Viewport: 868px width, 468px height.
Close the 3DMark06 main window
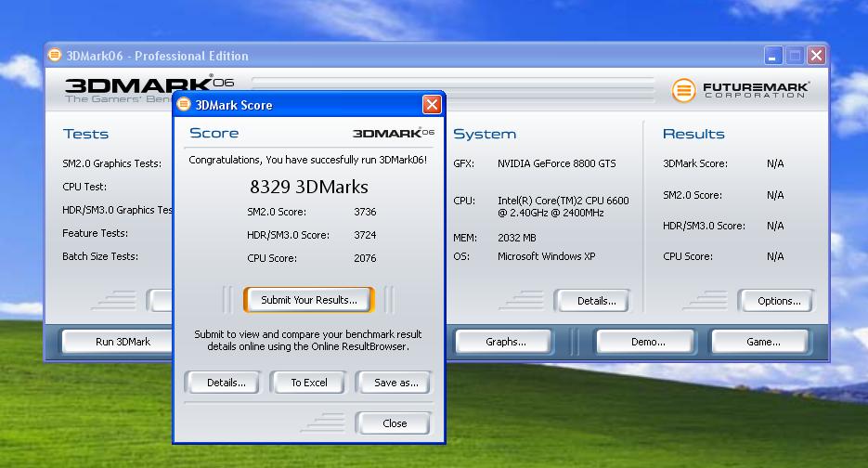coord(817,56)
